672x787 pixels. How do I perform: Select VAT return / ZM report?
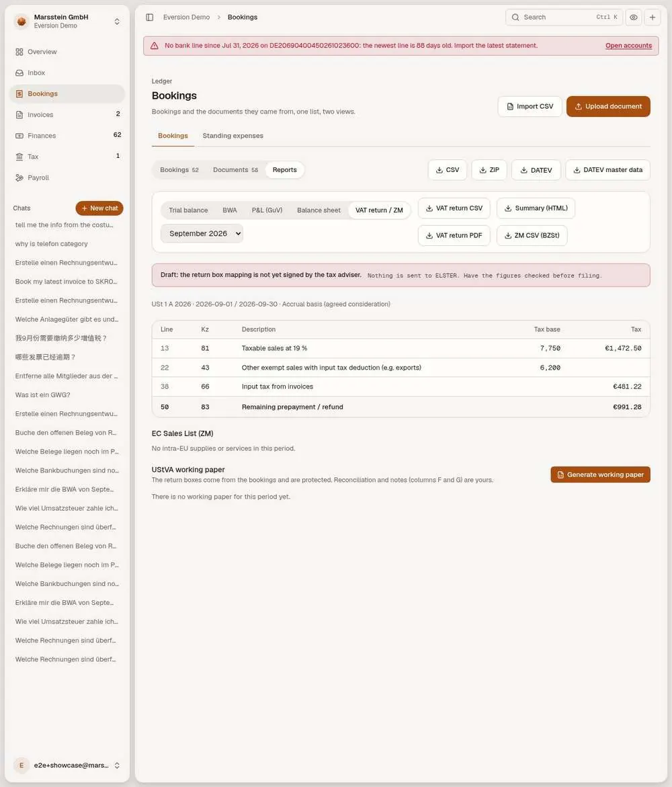click(x=379, y=210)
